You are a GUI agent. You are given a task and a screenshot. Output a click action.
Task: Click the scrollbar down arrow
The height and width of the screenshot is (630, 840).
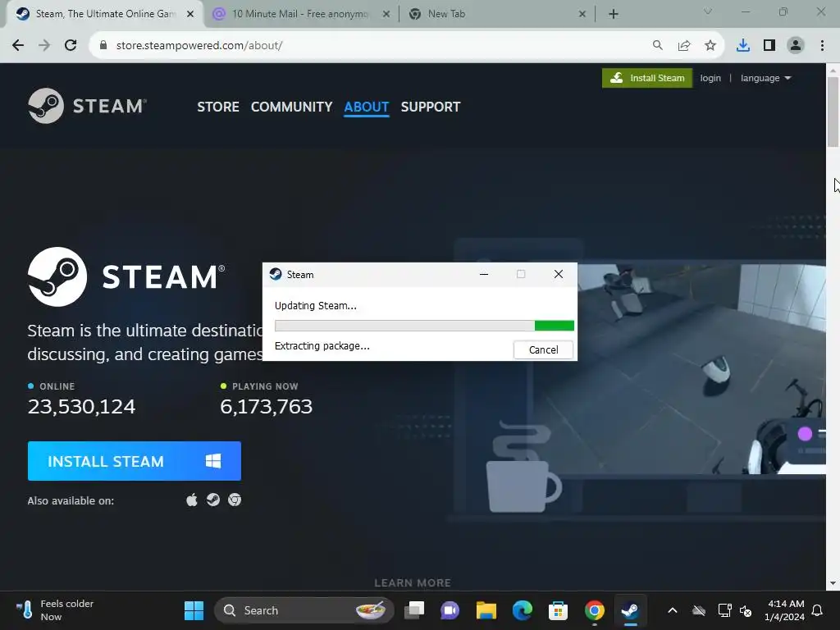point(833,583)
